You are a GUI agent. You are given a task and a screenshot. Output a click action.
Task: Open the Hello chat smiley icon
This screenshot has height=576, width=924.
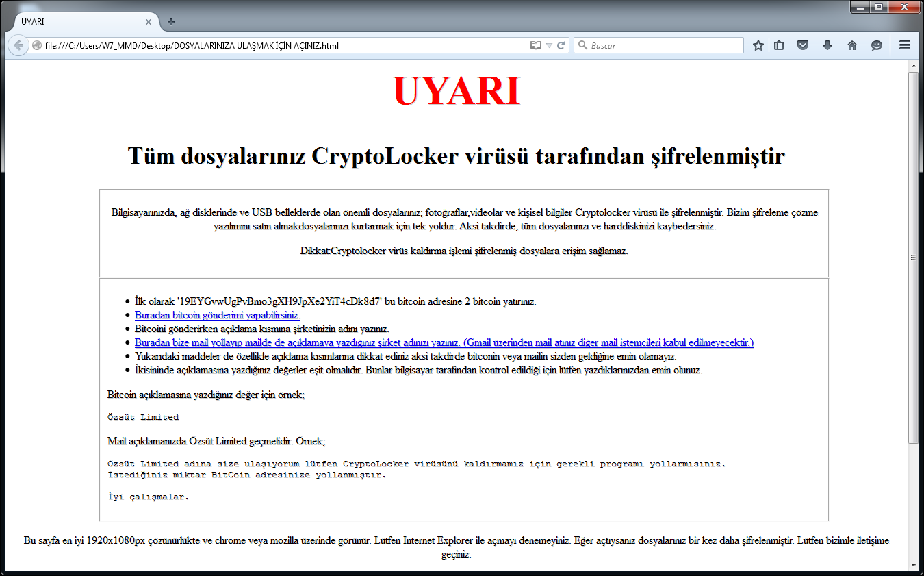tap(876, 45)
